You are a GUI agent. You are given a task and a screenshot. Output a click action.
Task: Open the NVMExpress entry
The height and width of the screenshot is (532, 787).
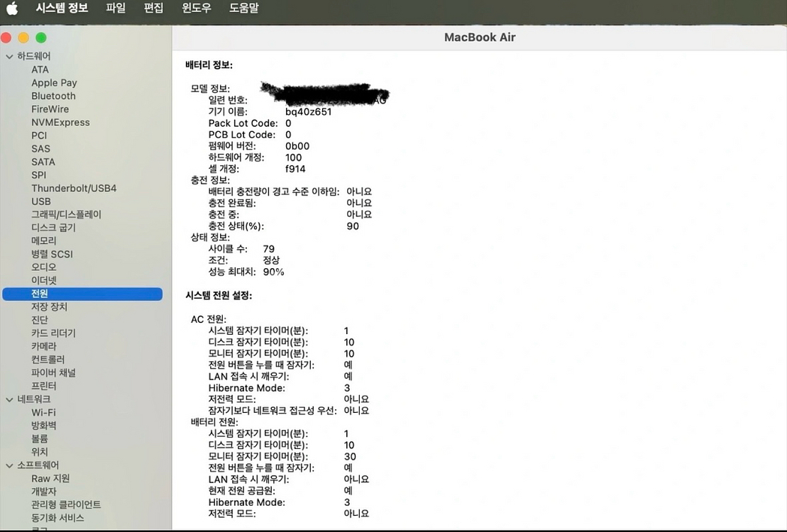(61, 123)
